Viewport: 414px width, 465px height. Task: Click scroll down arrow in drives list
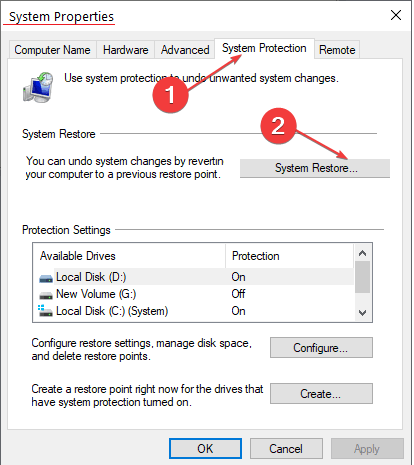[x=362, y=313]
